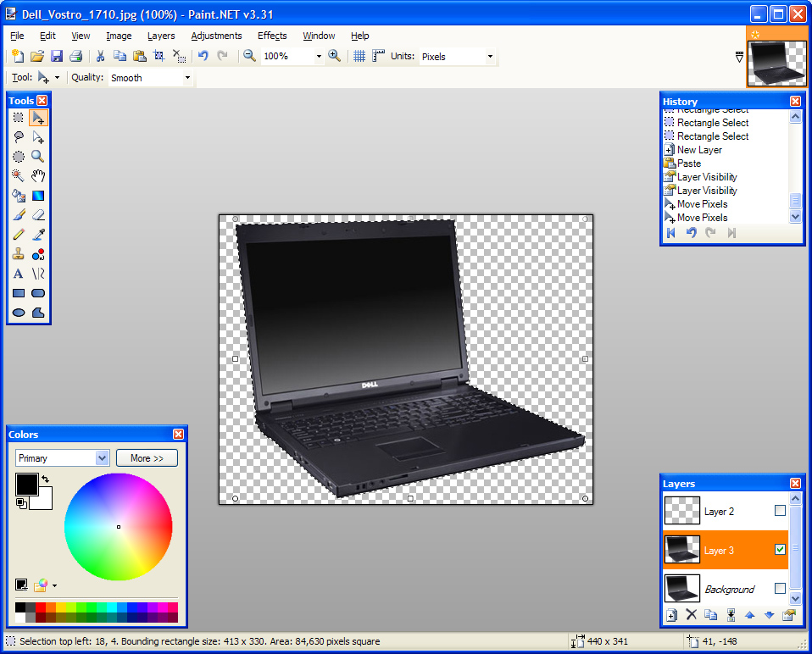The height and width of the screenshot is (654, 812).
Task: Click Move Layer Up arrow button
Action: 750,615
